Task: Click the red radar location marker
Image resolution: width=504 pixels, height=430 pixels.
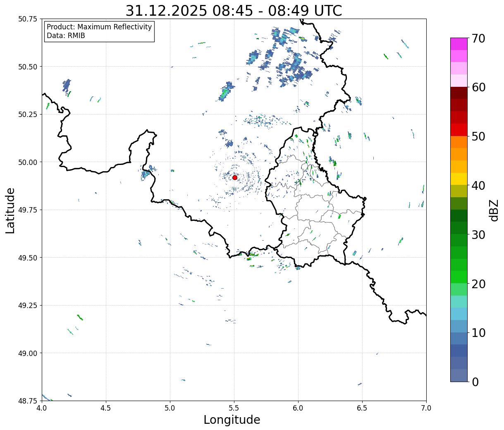Action: (x=234, y=177)
